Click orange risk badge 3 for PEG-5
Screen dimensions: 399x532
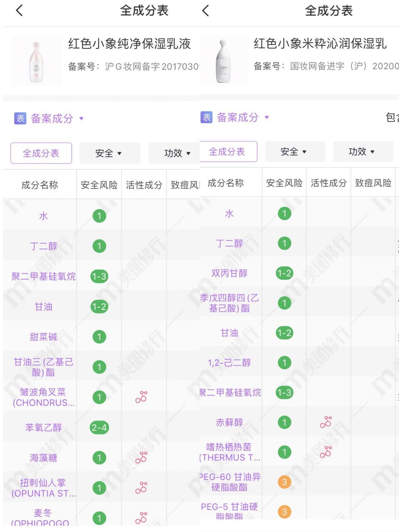coord(284,512)
